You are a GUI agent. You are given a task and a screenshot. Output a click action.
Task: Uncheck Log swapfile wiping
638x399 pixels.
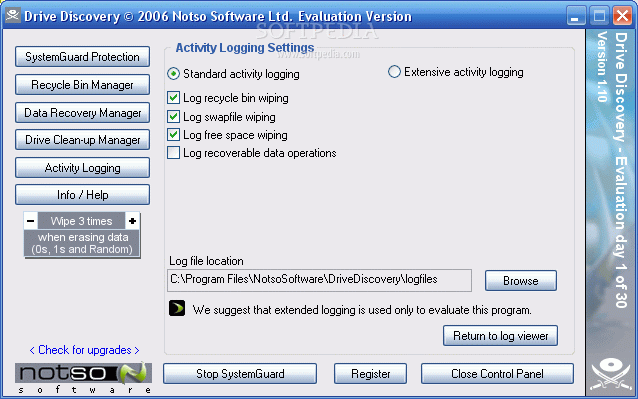click(173, 117)
